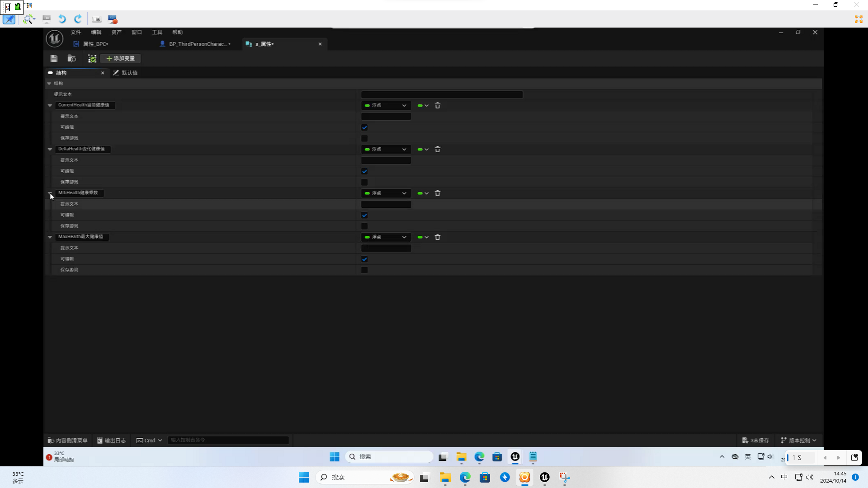Click the save asset icon

point(54,58)
